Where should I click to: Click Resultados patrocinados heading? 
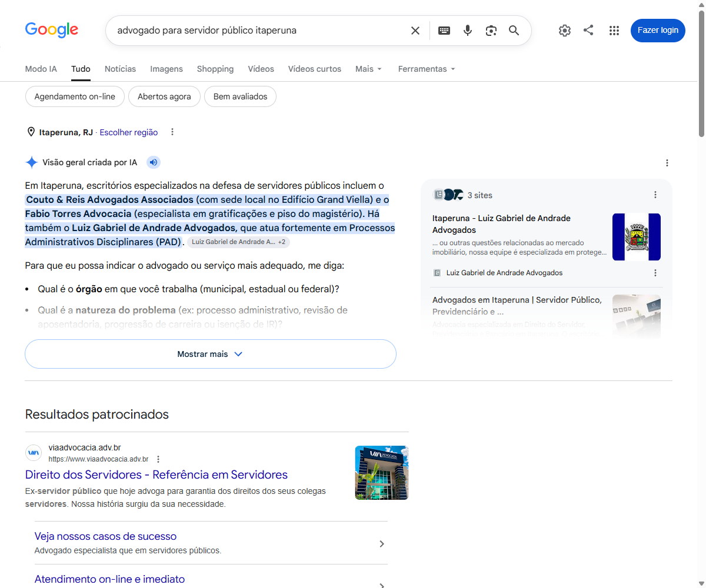(x=97, y=415)
